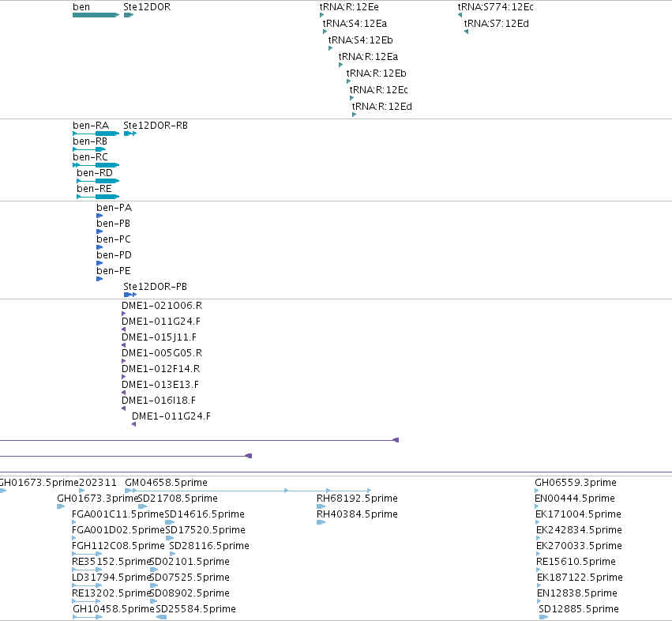Select the ben-PD protein label
The width and height of the screenshot is (672, 621).
(x=114, y=255)
